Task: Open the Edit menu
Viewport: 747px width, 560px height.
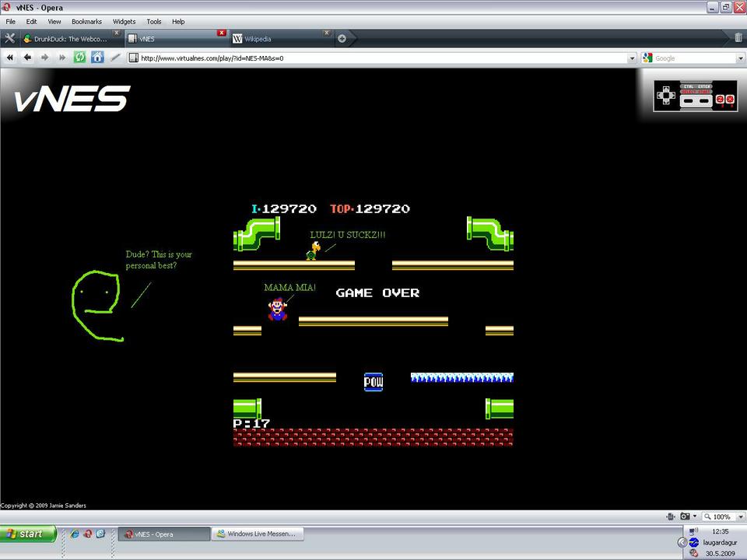Action: [31, 22]
